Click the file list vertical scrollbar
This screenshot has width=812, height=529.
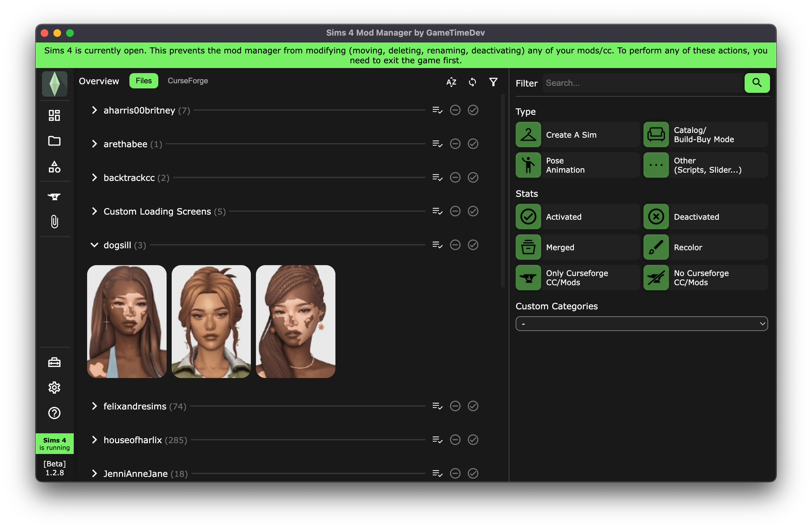503,191
